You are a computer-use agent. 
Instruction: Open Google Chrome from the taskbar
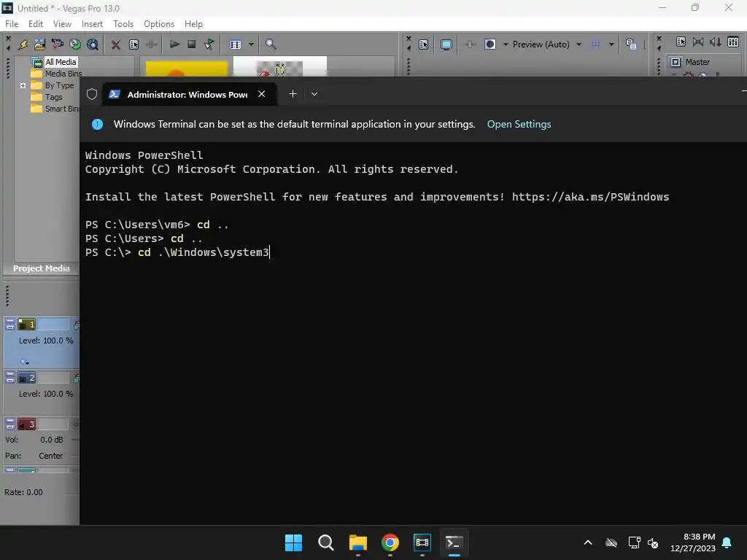[x=390, y=542]
